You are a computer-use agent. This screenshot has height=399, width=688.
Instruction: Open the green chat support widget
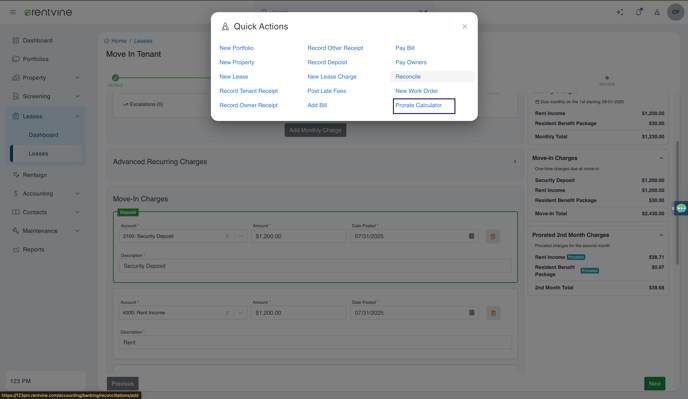point(681,208)
